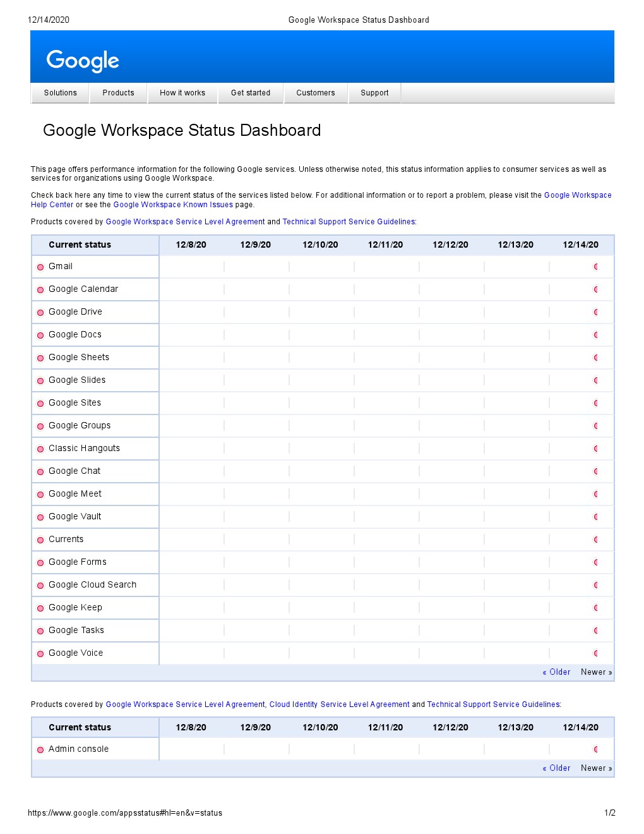Image resolution: width=644 pixels, height=834 pixels.
Task: Open Google Chat's 12/14/20 outage marker
Action: tap(596, 471)
